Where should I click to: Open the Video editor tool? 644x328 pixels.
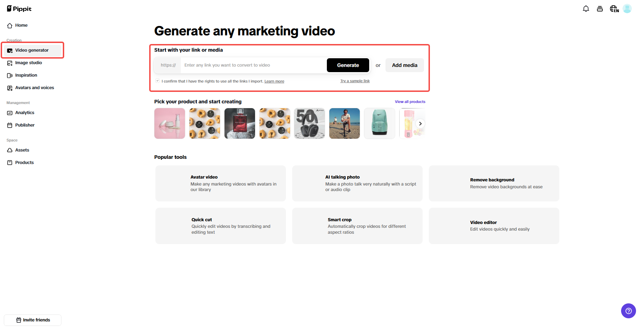(x=494, y=226)
